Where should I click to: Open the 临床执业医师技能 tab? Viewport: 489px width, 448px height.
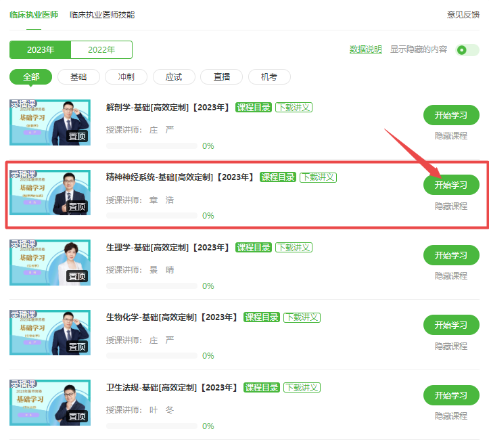(102, 15)
